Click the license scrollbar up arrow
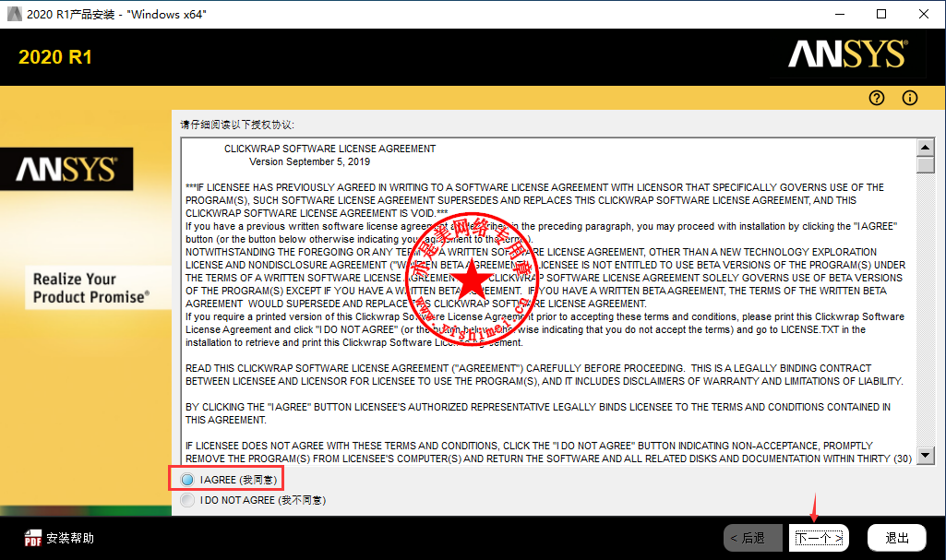946x560 pixels. [925, 147]
